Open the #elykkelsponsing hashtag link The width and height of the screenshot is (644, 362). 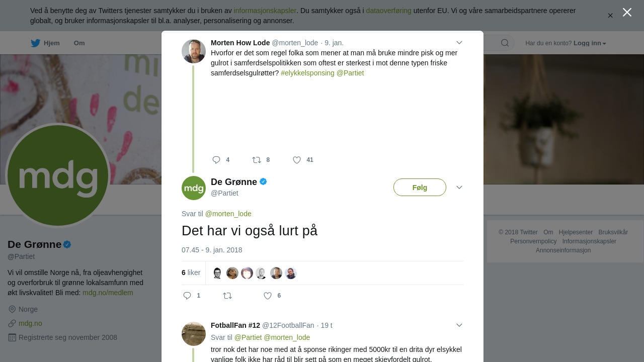point(307,73)
